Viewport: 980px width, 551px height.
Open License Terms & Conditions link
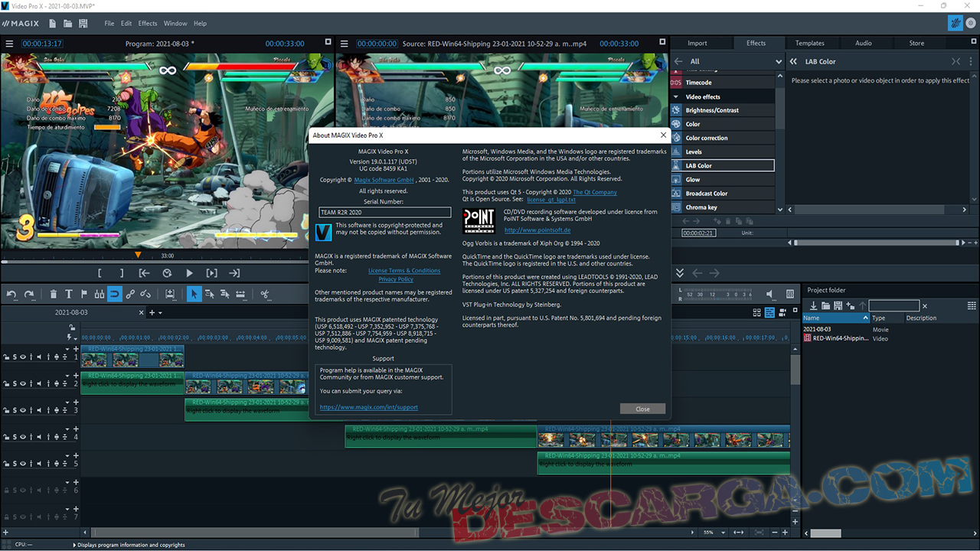pyautogui.click(x=404, y=271)
